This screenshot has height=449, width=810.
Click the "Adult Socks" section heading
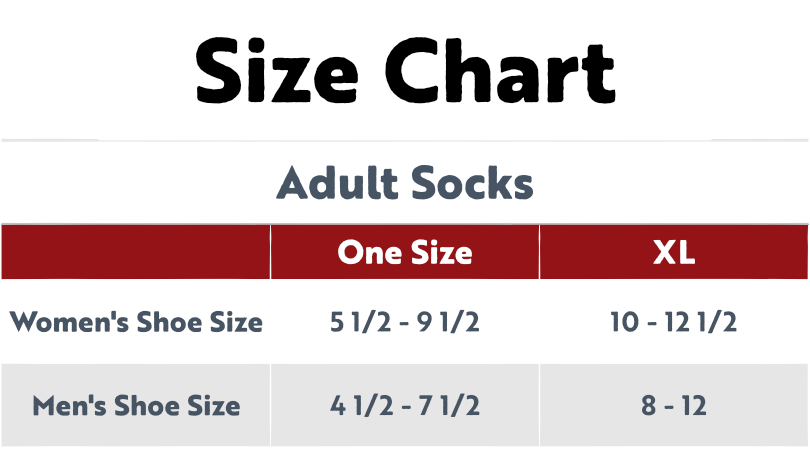[404, 183]
